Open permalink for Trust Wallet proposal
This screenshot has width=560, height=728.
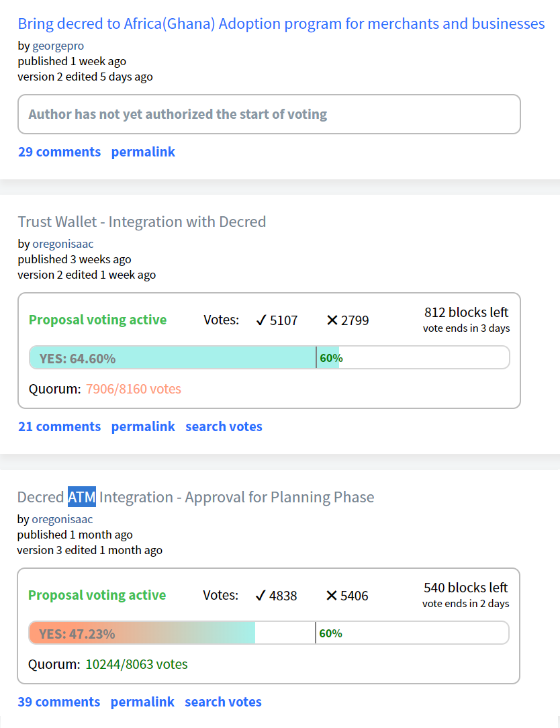pyautogui.click(x=143, y=426)
